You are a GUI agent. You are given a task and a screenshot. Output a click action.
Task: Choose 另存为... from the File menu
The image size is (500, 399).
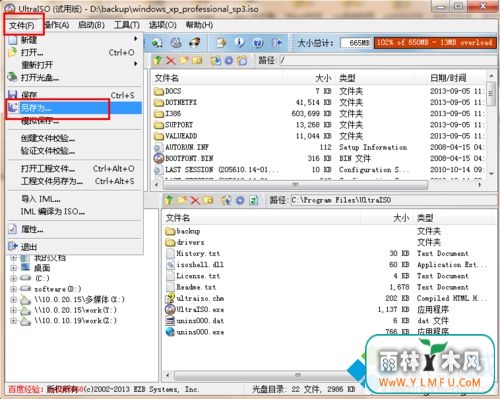click(x=74, y=108)
